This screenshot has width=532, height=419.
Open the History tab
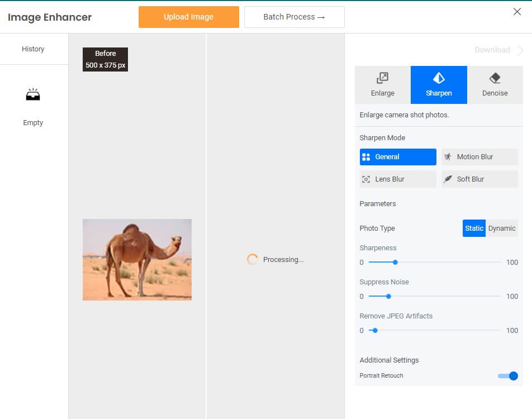click(x=33, y=49)
